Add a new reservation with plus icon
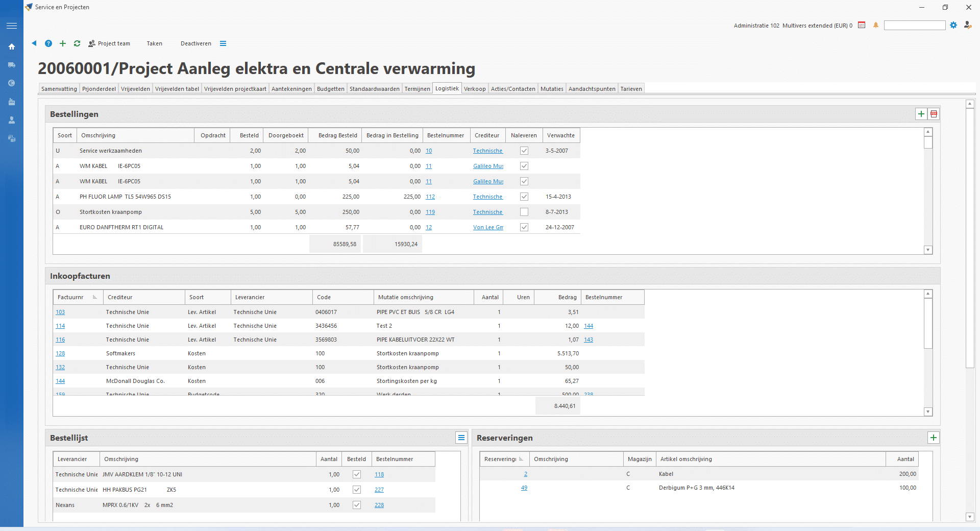The image size is (980, 531). [x=934, y=438]
